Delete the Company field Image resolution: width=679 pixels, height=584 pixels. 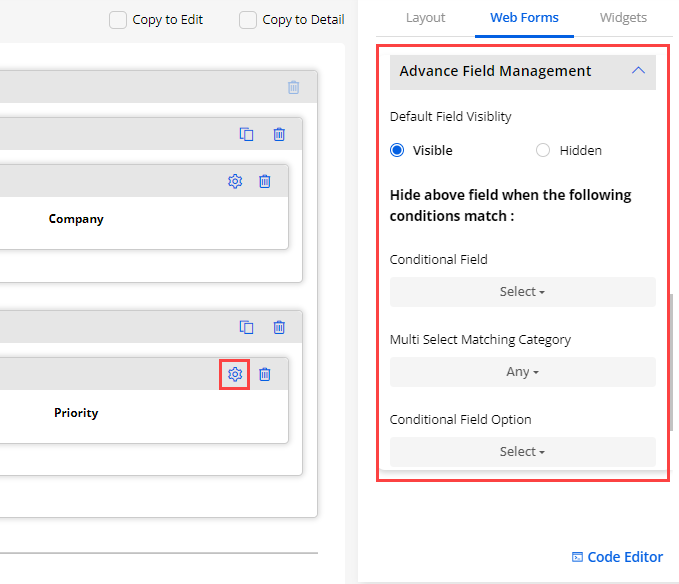click(265, 181)
